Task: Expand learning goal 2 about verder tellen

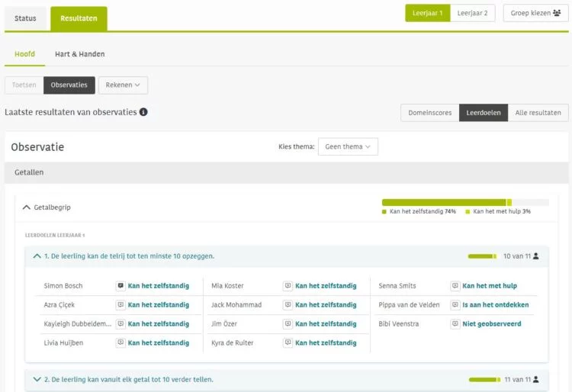Action: pos(37,379)
